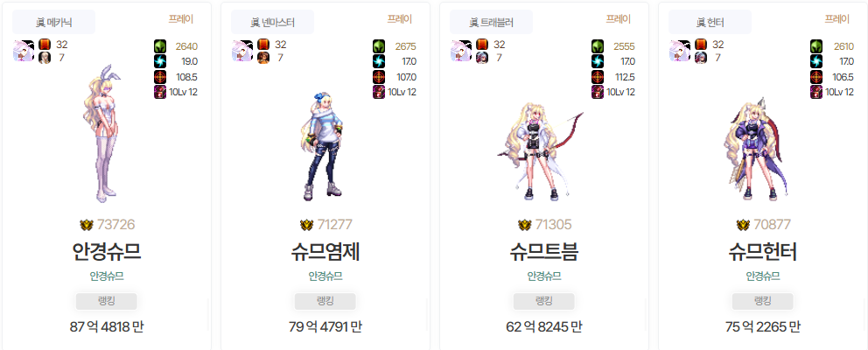Click the green 2640 fame icon
The width and height of the screenshot is (868, 350).
pos(160,46)
